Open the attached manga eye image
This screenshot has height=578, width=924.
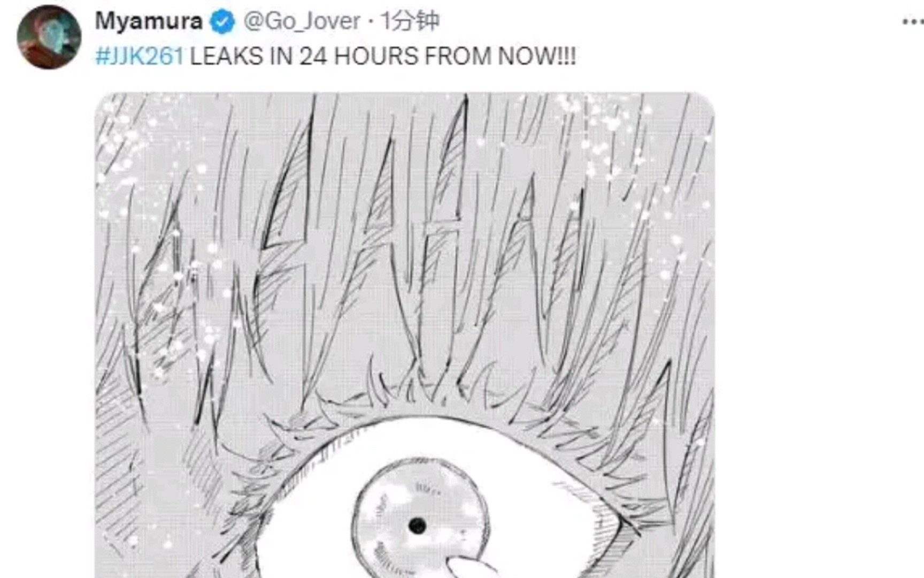click(x=405, y=335)
